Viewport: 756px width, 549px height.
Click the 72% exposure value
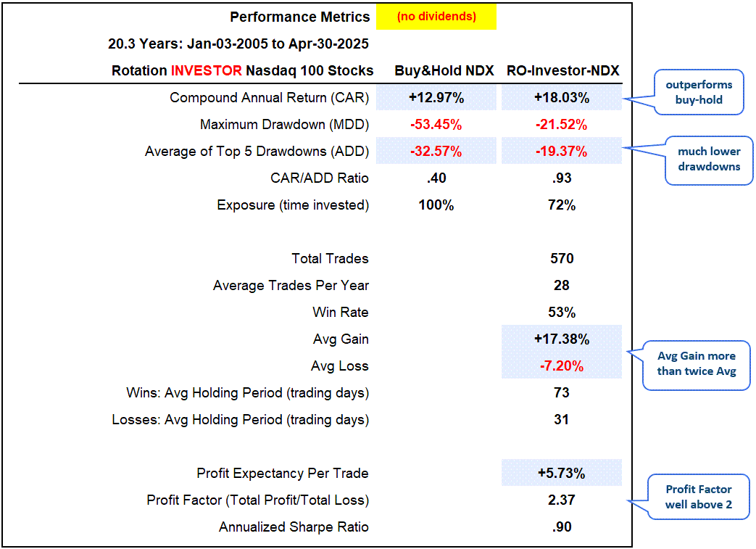[562, 205]
